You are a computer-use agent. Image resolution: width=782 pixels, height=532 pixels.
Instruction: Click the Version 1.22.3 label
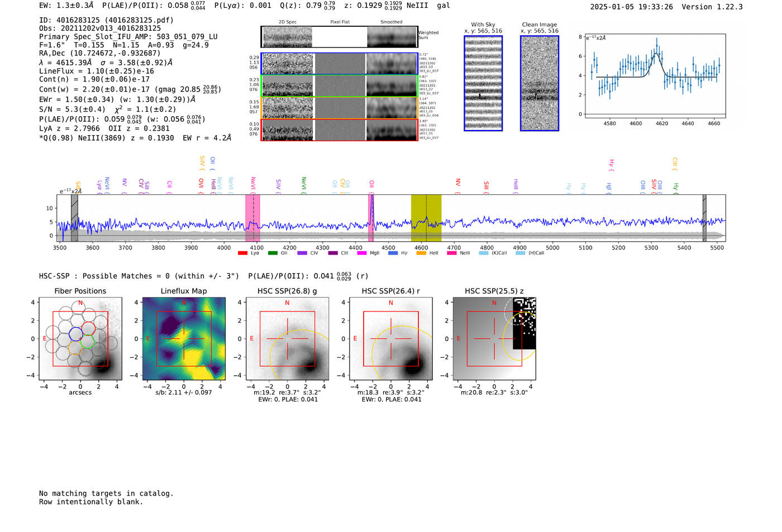pos(712,7)
